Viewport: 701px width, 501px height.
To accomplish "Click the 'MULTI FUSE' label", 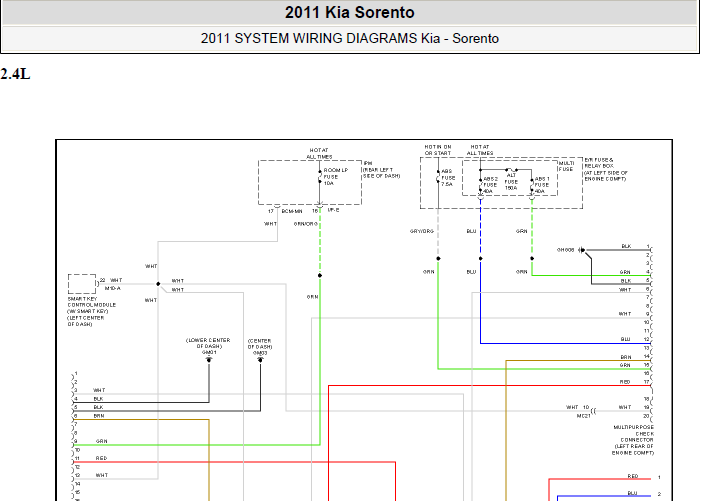I will coord(566,166).
